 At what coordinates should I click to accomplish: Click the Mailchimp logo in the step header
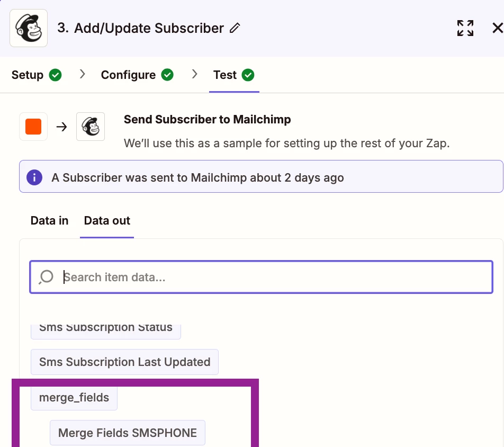(29, 28)
